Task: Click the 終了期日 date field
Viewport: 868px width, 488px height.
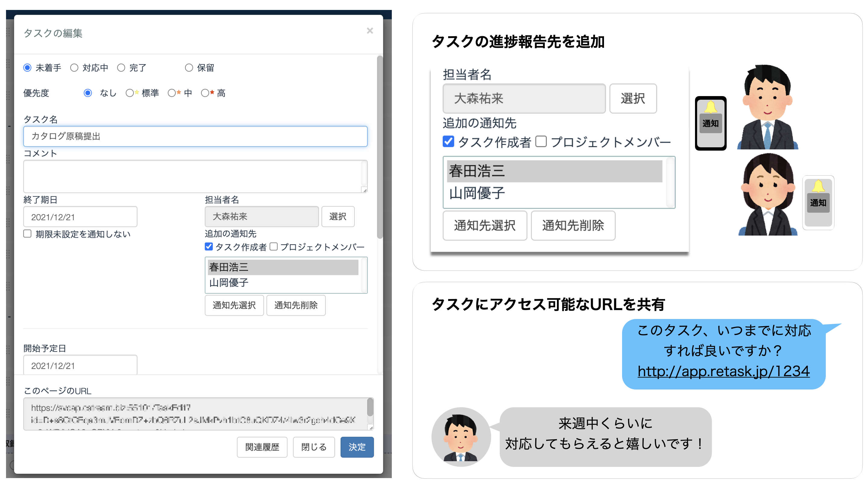Action: pyautogui.click(x=80, y=217)
